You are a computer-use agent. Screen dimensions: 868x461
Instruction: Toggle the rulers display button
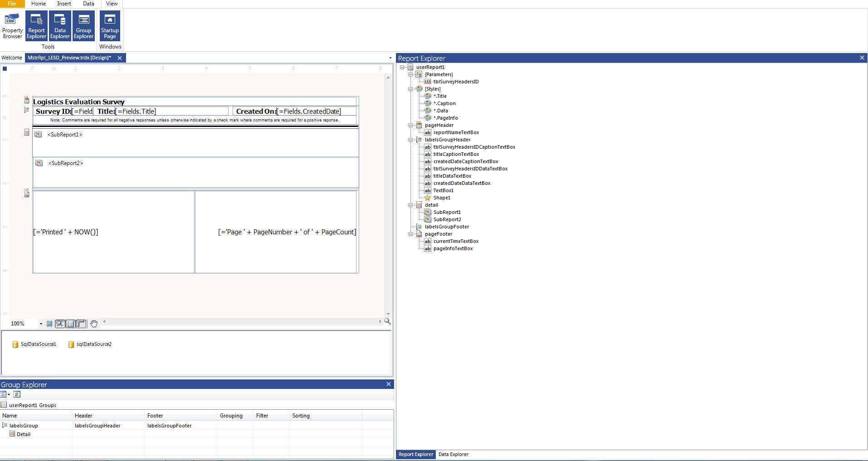tap(81, 324)
